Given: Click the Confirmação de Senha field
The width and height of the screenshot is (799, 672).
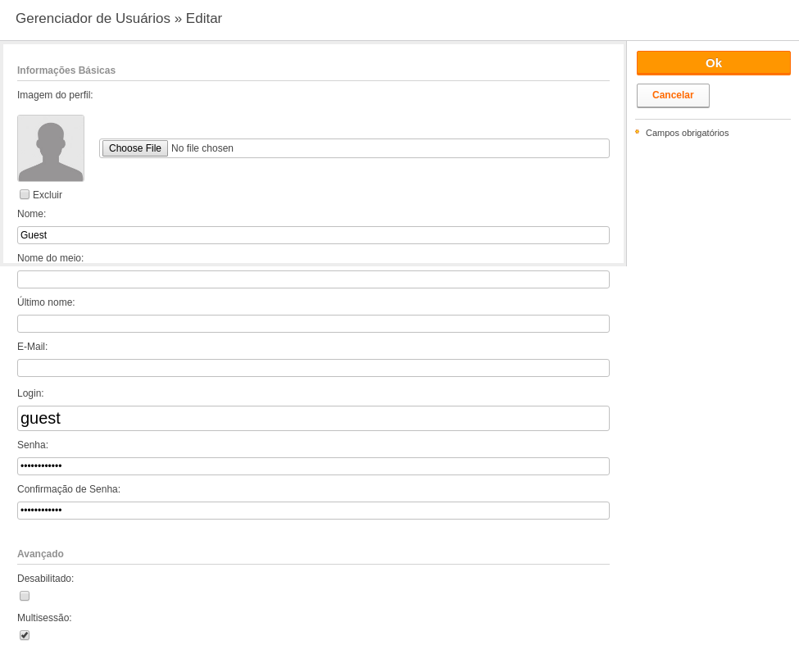Looking at the screenshot, I should point(313,511).
